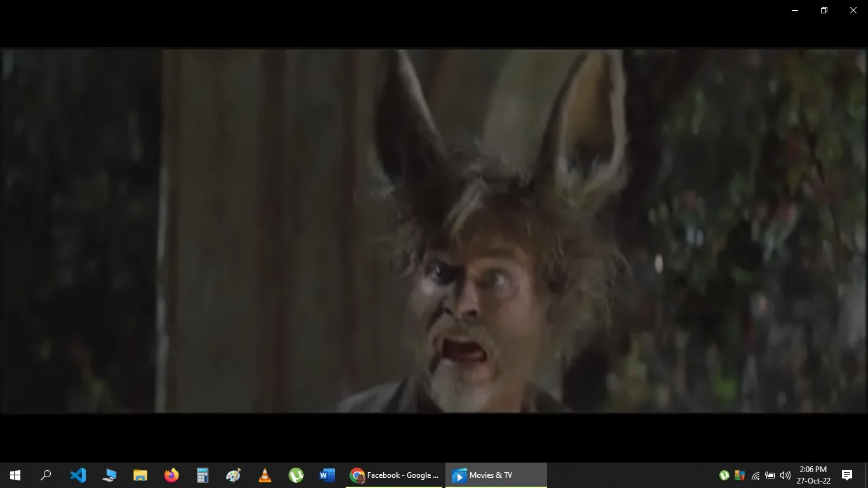
Task: Open the Paint palette icon in the taskbar
Action: 233,475
